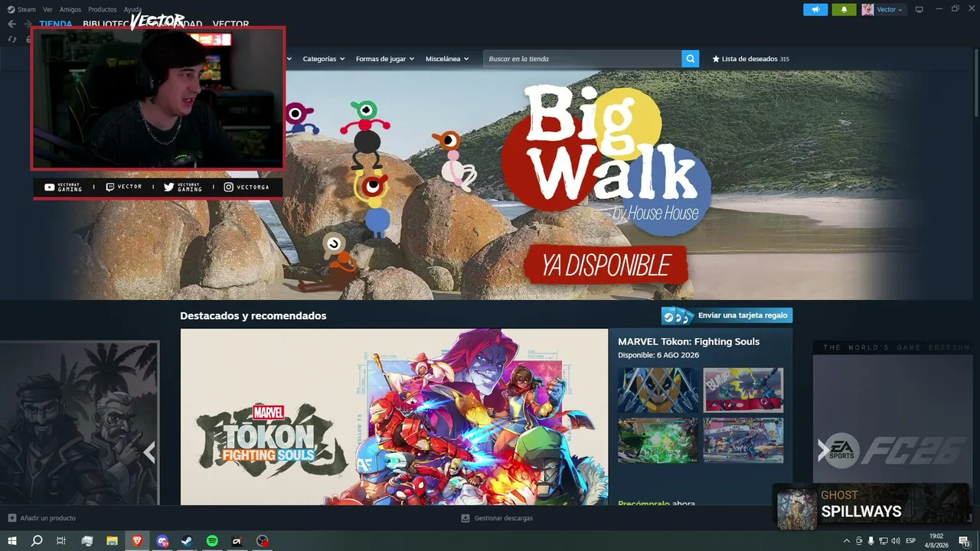Show next featured game with right arrow
Viewport: 980px width, 551px height.
click(823, 451)
